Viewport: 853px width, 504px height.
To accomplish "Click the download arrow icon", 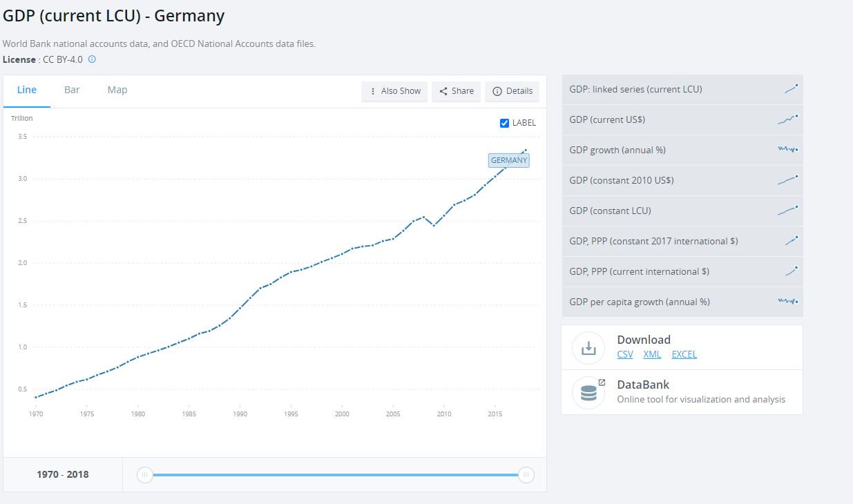I will pos(588,348).
